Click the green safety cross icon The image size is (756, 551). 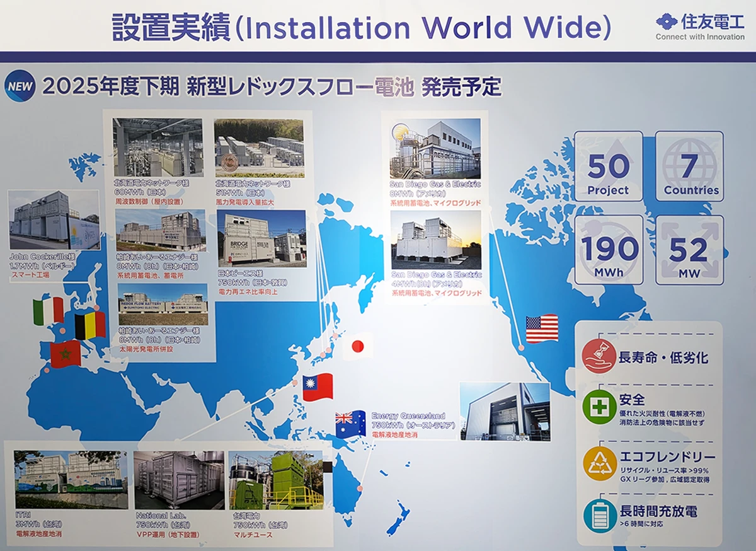(599, 407)
